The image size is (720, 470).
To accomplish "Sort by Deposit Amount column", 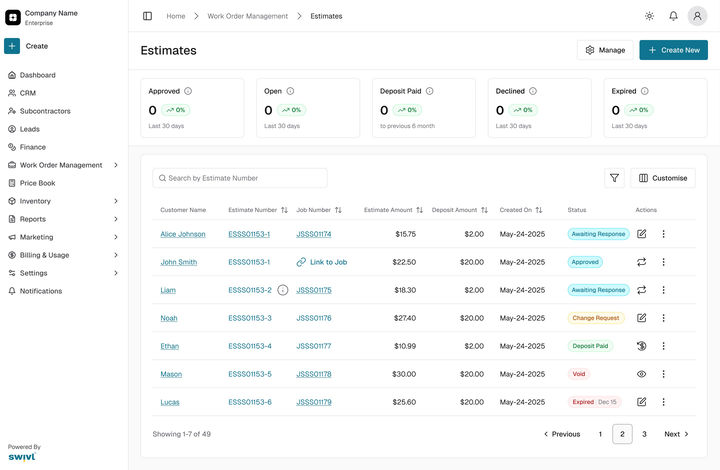I will coord(484,210).
